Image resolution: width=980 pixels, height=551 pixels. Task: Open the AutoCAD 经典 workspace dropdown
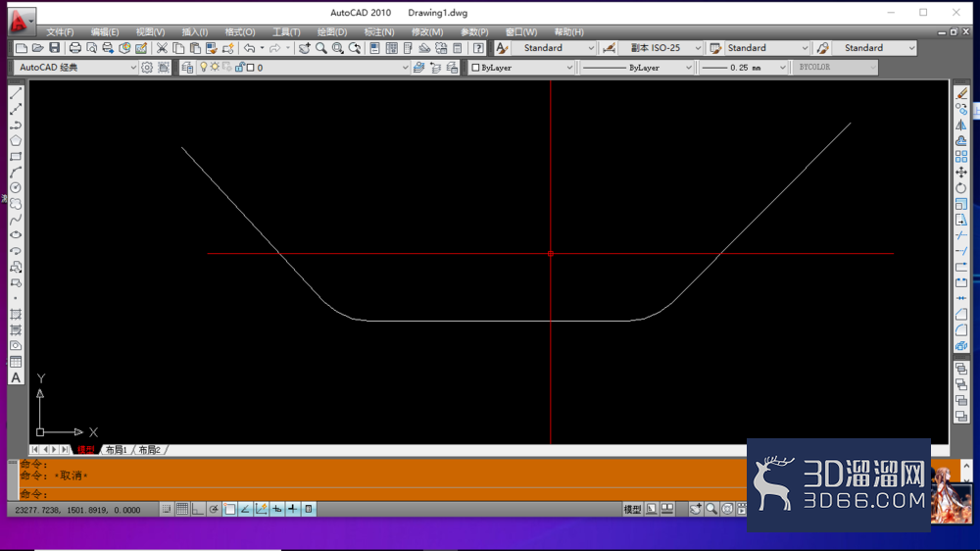point(76,68)
